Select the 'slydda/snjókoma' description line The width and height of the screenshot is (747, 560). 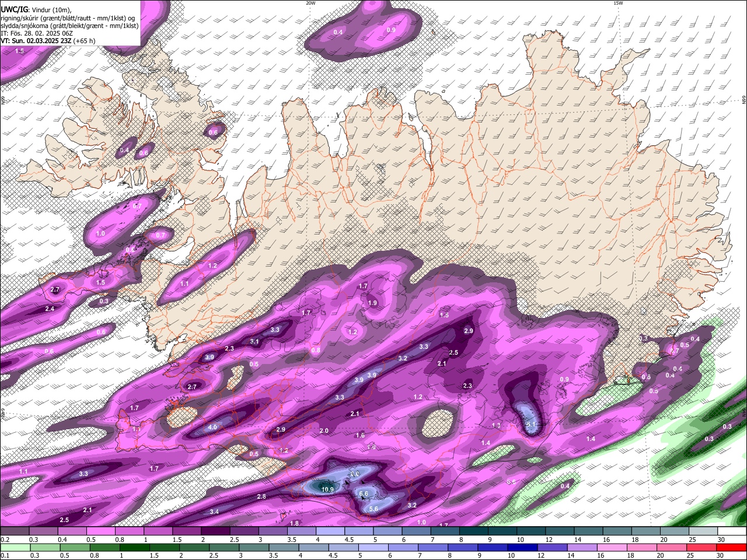click(x=69, y=26)
